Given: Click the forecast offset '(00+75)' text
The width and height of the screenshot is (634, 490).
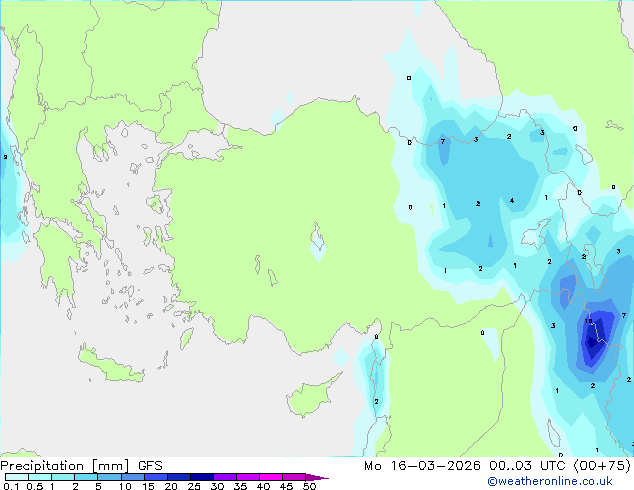Looking at the screenshot, I should tap(602, 466).
